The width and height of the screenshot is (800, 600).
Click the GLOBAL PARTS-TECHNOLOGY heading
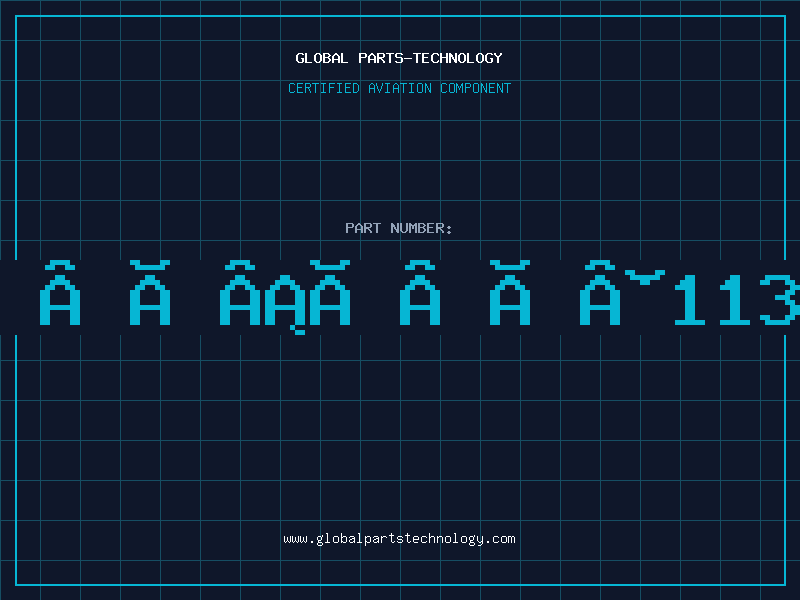399,58
